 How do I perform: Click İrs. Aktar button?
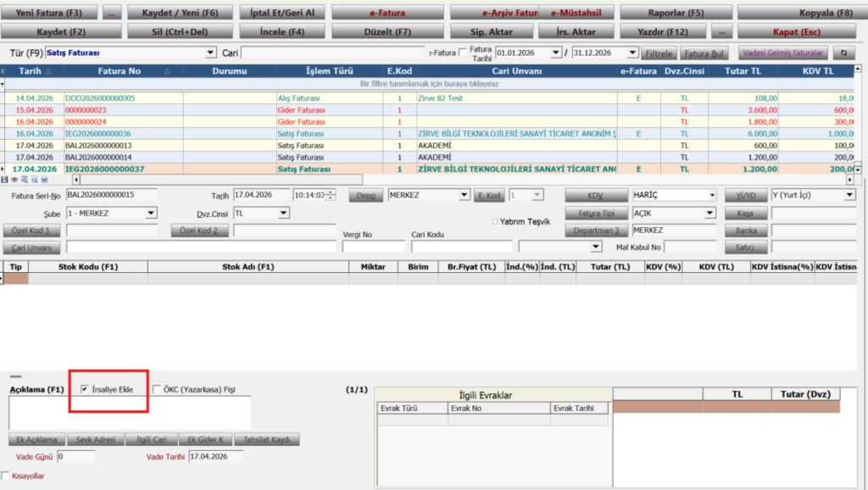point(576,31)
